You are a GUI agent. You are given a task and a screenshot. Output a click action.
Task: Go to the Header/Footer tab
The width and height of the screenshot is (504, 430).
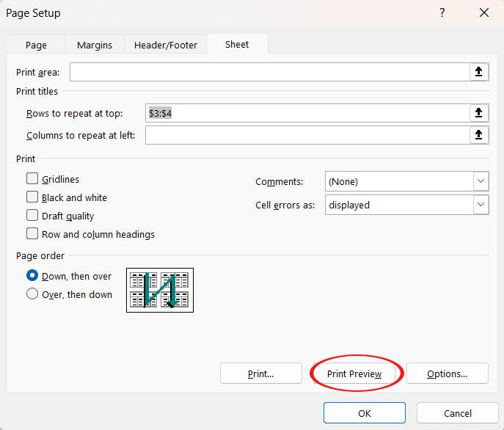click(x=166, y=45)
